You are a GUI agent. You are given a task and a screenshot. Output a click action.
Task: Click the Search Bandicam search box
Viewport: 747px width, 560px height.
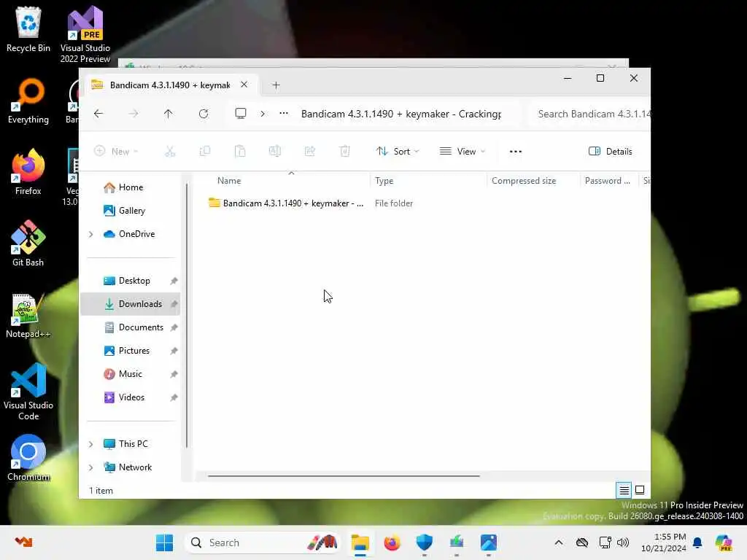point(589,114)
